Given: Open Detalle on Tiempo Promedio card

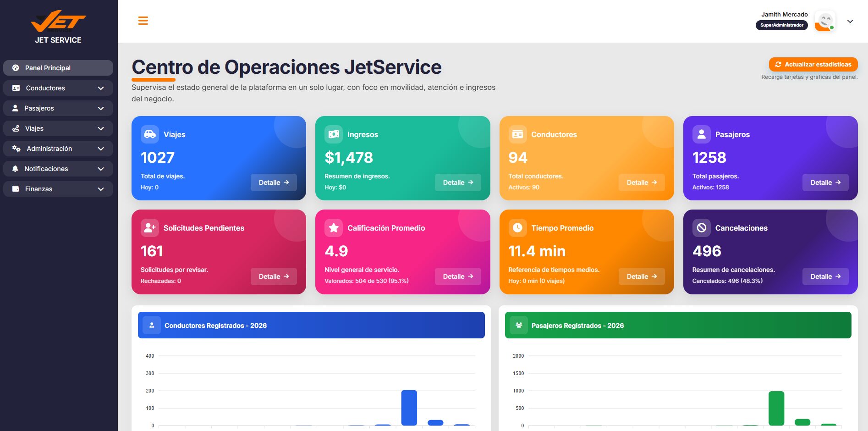Looking at the screenshot, I should [642, 276].
